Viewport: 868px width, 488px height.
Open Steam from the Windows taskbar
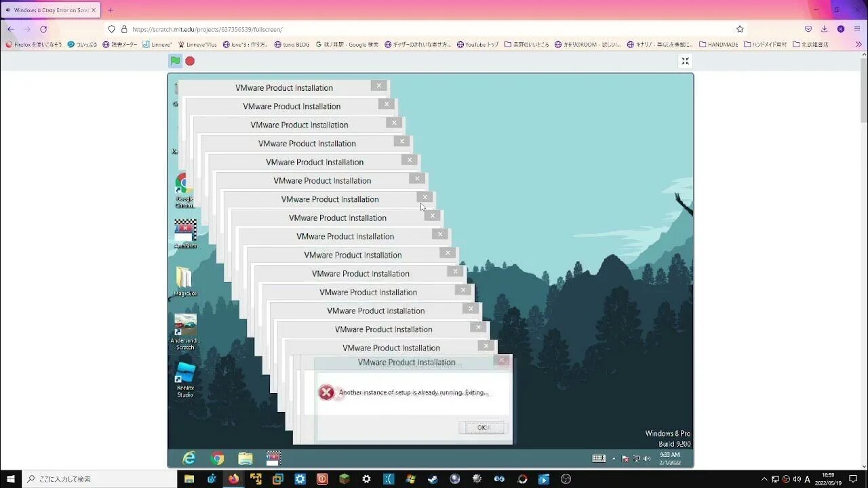[x=432, y=479]
